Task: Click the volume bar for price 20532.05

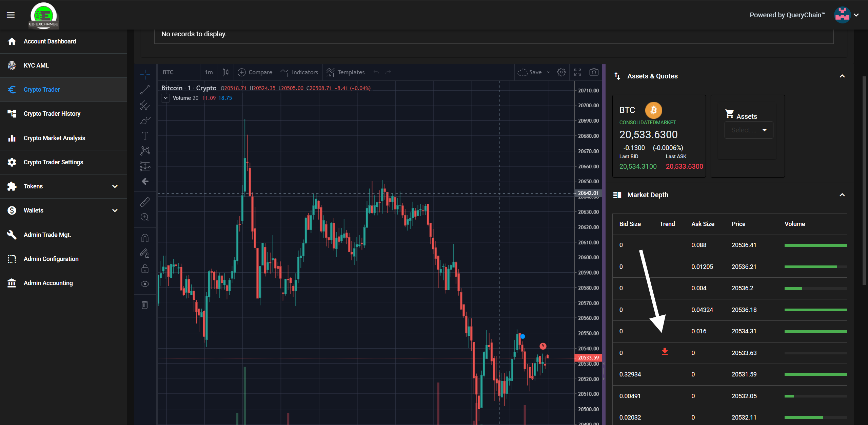Action: (815, 396)
